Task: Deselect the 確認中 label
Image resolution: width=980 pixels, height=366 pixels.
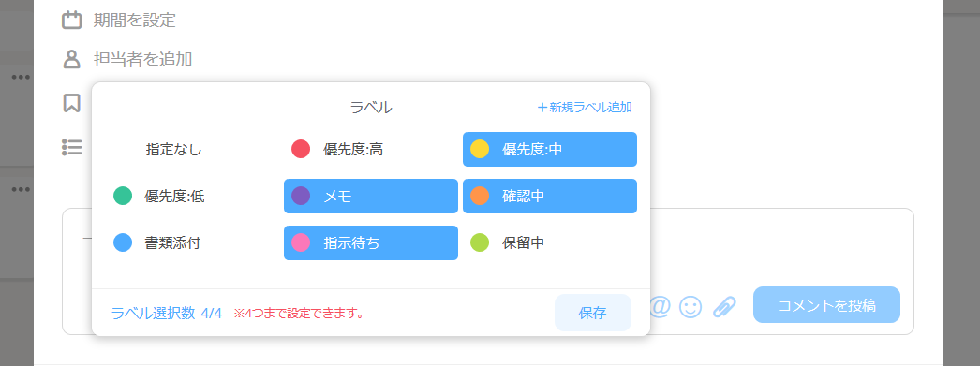Action: (x=550, y=197)
